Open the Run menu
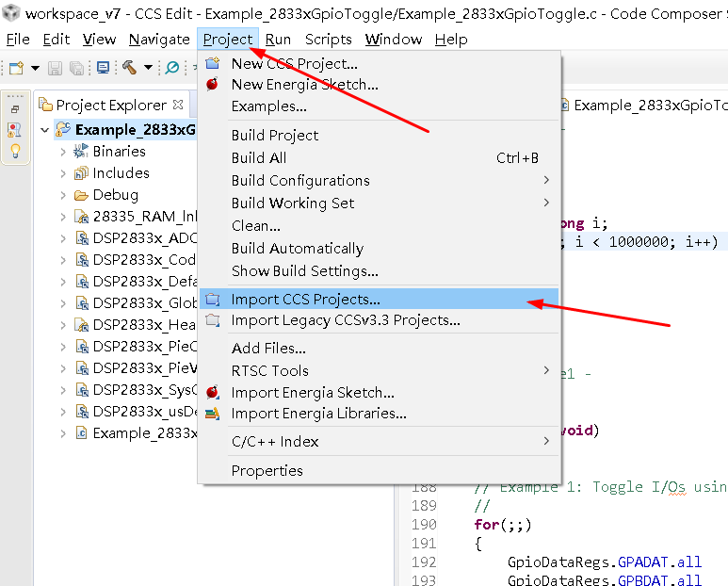Screen dimensions: 728x586 click(x=278, y=40)
